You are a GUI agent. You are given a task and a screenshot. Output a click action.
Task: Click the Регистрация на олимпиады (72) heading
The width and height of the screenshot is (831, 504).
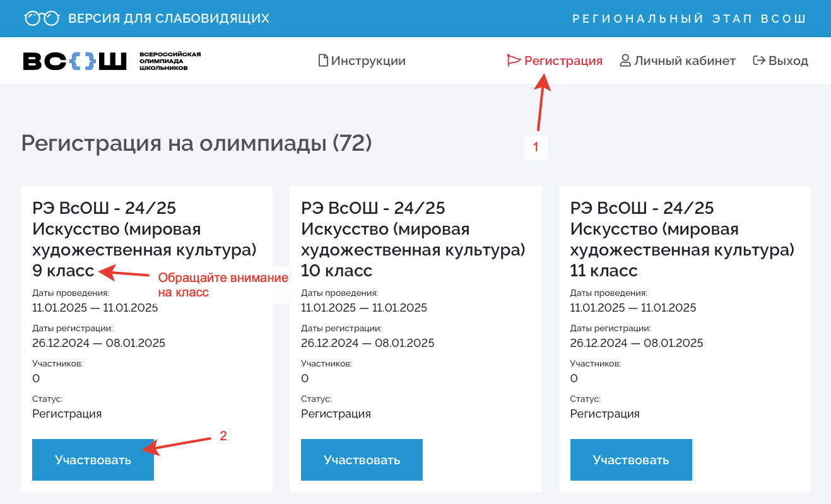196,143
